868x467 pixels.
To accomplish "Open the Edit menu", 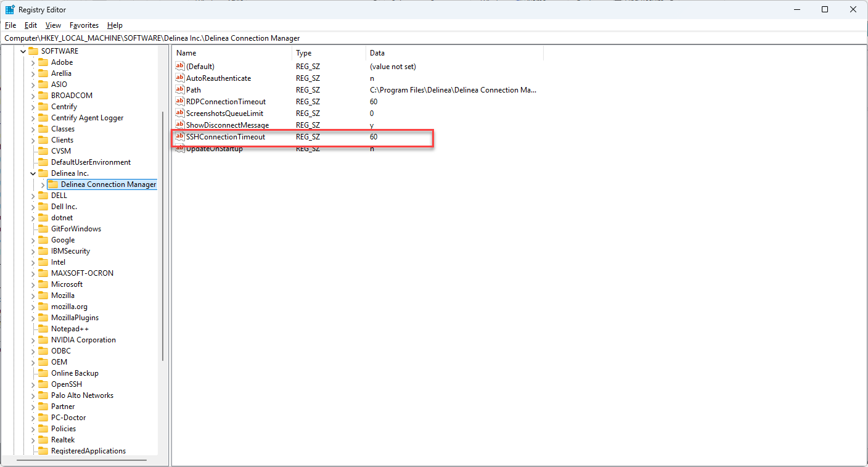I will tap(31, 25).
